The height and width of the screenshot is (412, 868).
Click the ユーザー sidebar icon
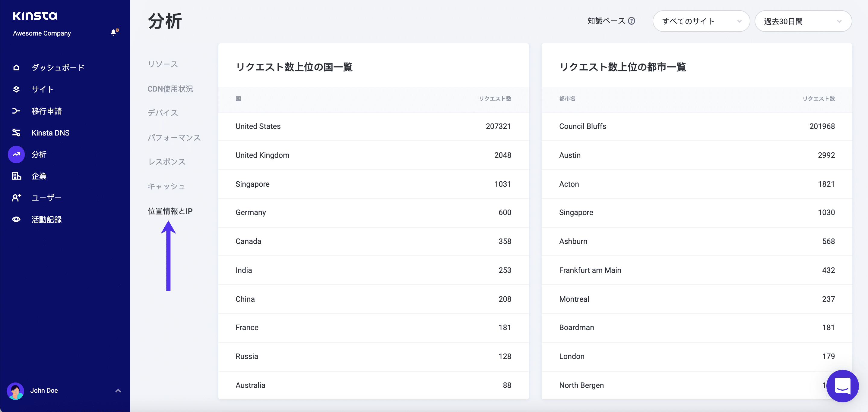16,198
